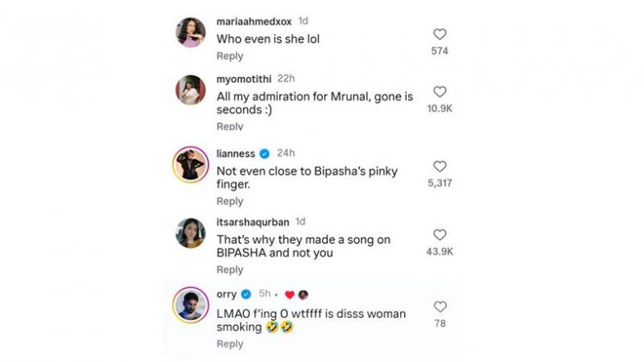View lianness story avatar
The width and height of the screenshot is (644, 362).
[191, 165]
